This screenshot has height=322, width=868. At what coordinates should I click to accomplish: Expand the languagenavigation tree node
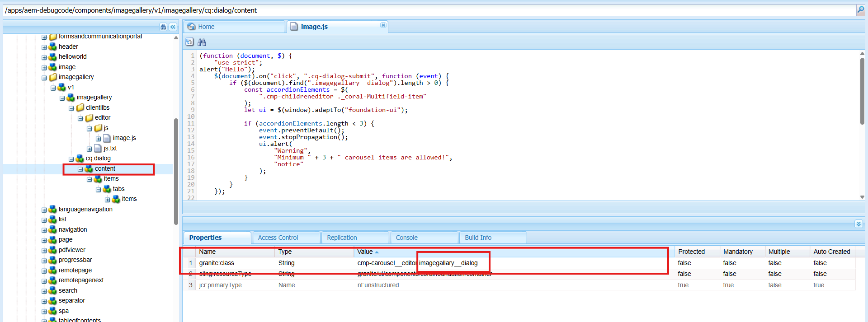click(44, 210)
